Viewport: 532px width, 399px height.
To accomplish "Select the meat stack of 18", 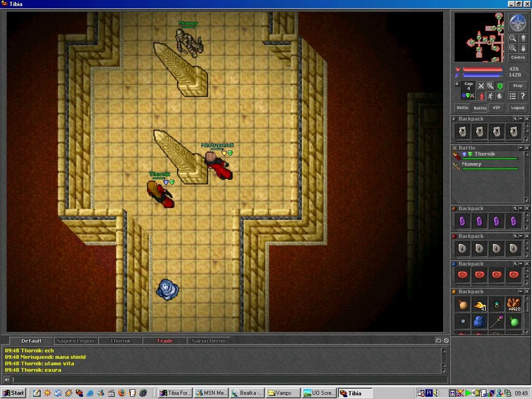I will [x=514, y=305].
